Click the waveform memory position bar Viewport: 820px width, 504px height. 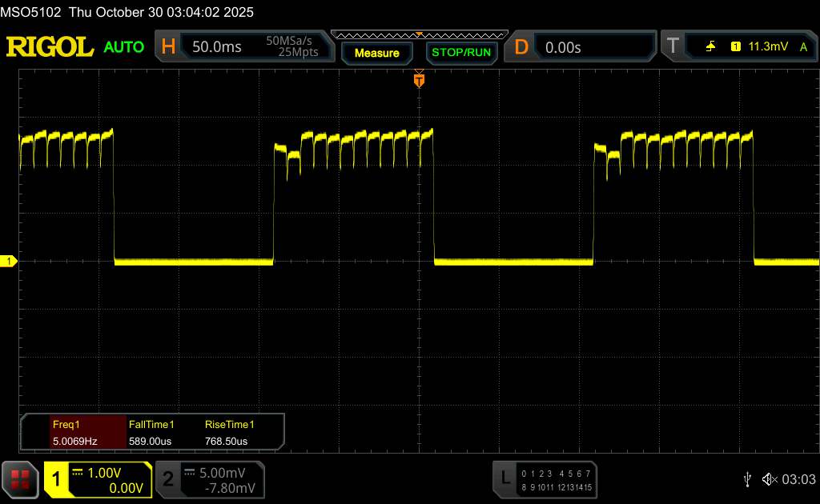[x=418, y=34]
